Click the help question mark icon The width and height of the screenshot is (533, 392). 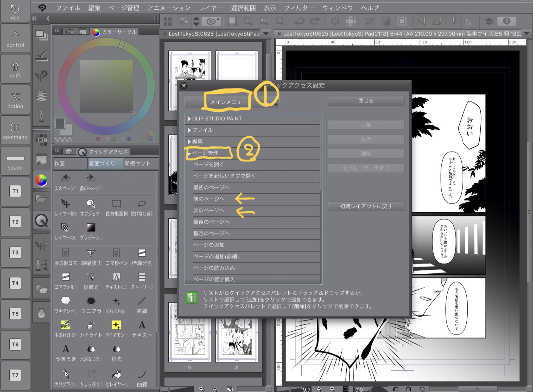point(506,21)
